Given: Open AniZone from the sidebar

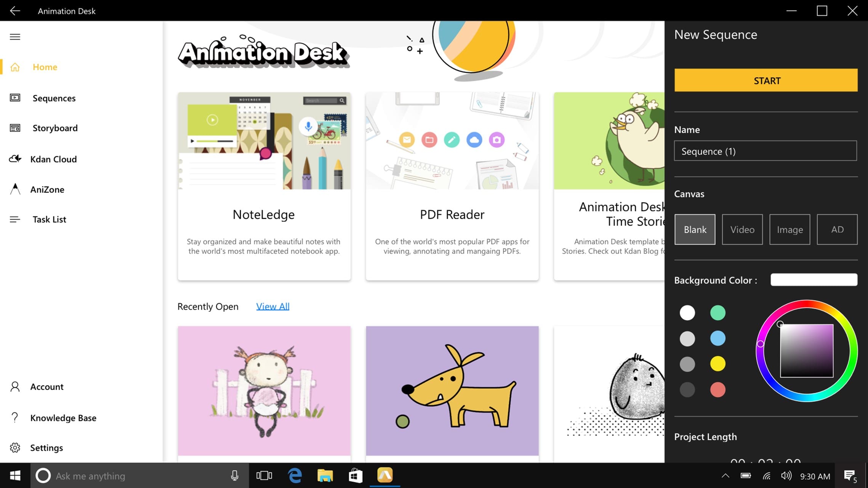Looking at the screenshot, I should point(47,189).
